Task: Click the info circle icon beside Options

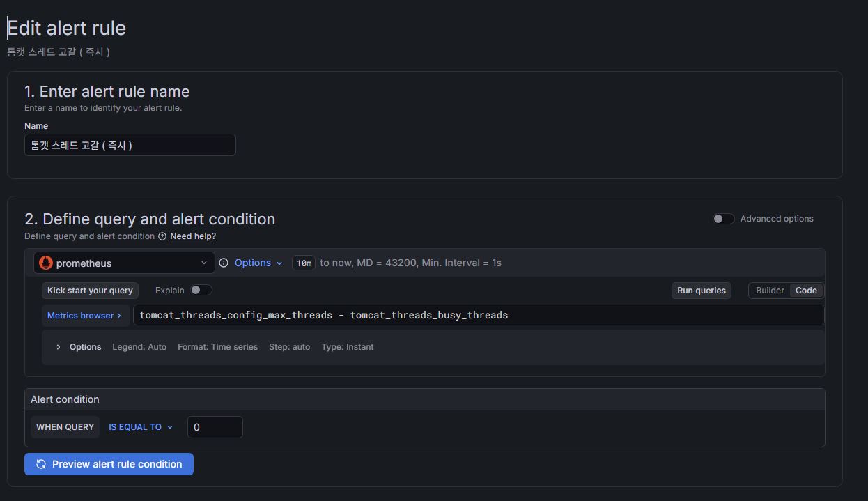Action: (x=224, y=263)
